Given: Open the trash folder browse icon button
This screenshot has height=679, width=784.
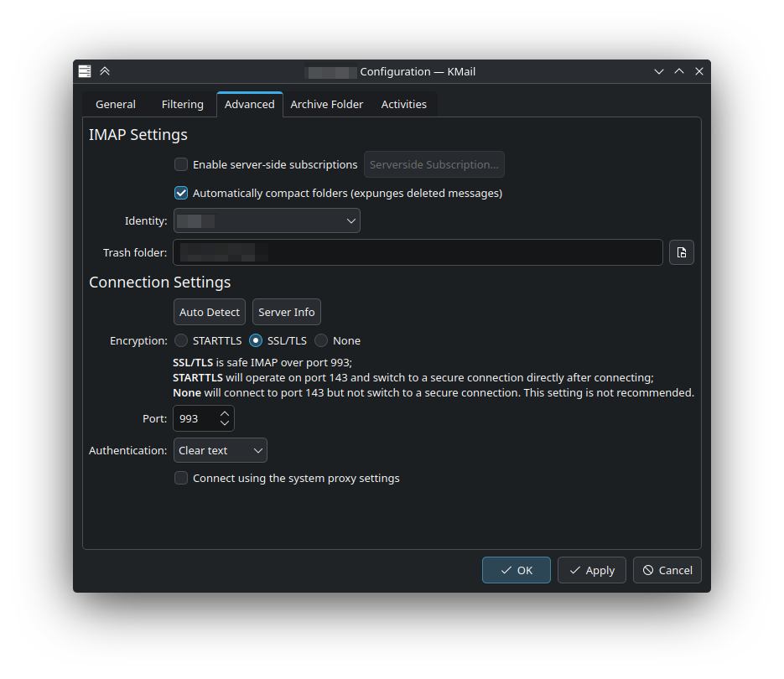Looking at the screenshot, I should pyautogui.click(x=681, y=252).
